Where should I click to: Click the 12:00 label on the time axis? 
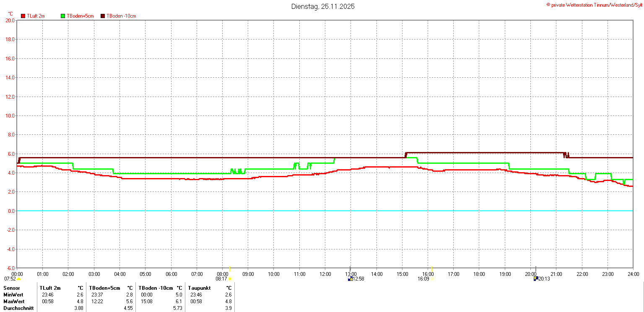click(325, 274)
